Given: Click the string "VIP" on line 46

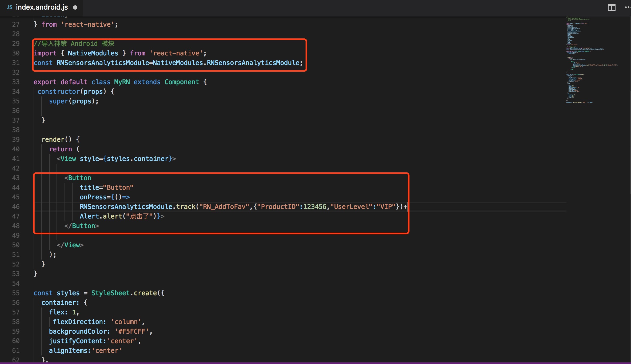Looking at the screenshot, I should (x=386, y=207).
